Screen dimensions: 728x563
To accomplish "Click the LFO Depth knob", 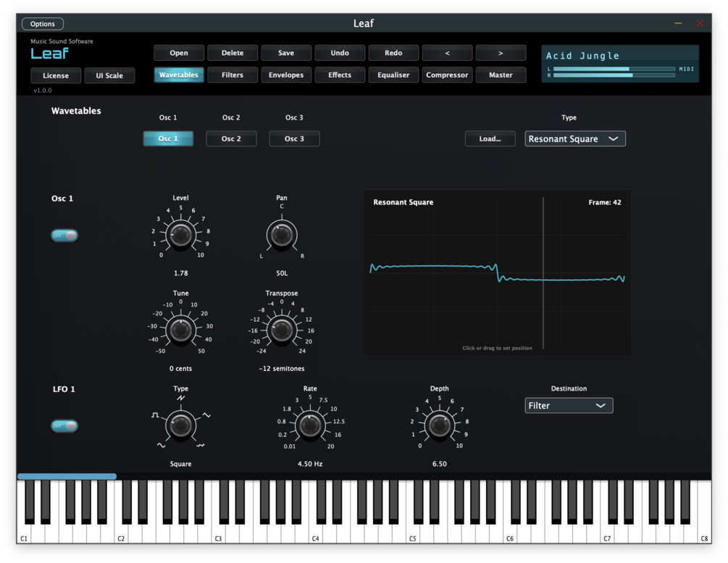I will [x=439, y=425].
